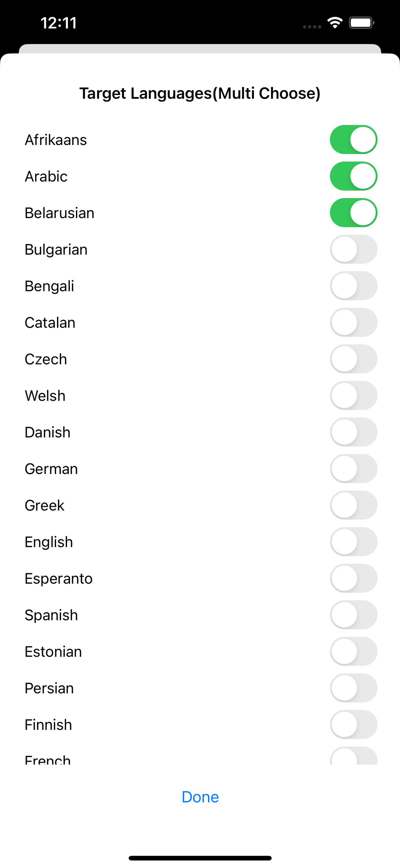
Task: Toggle the Czech language switch
Action: pyautogui.click(x=353, y=359)
